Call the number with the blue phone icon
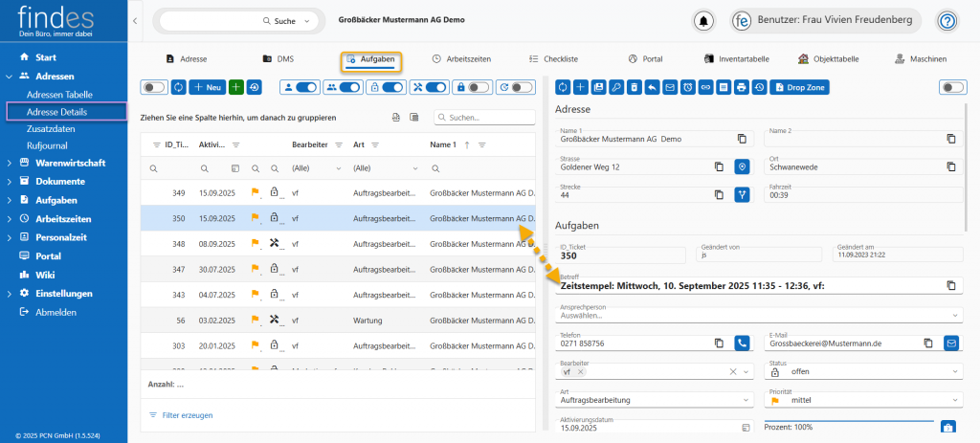Screen dimensions: 980x443 coord(742,343)
